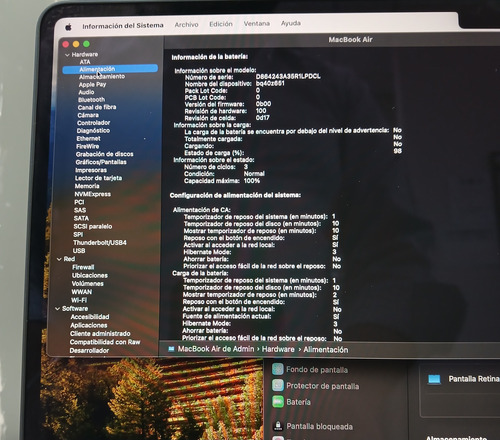Collapse the Software section chevron

57,309
